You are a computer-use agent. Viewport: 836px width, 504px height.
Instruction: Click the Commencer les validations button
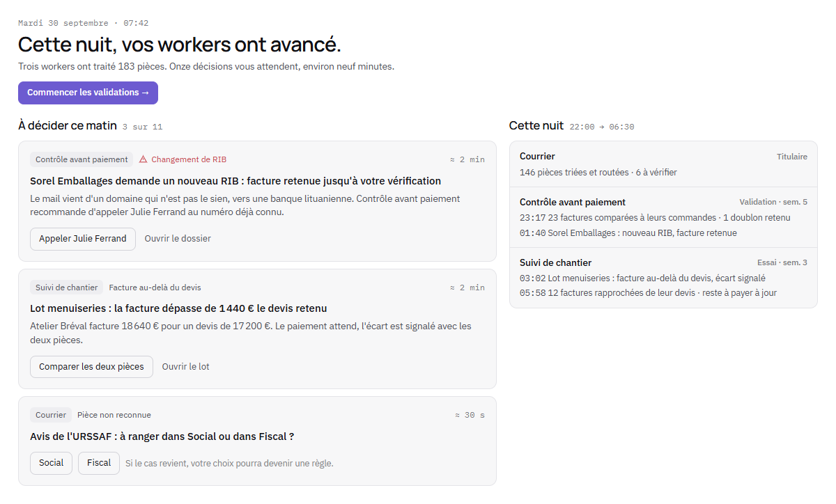[88, 93]
